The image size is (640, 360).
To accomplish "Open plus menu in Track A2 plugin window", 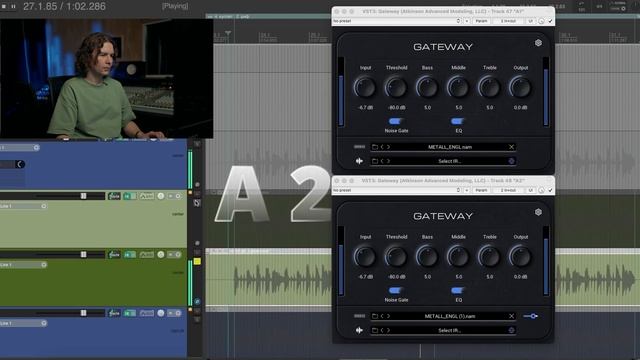I will (467, 190).
